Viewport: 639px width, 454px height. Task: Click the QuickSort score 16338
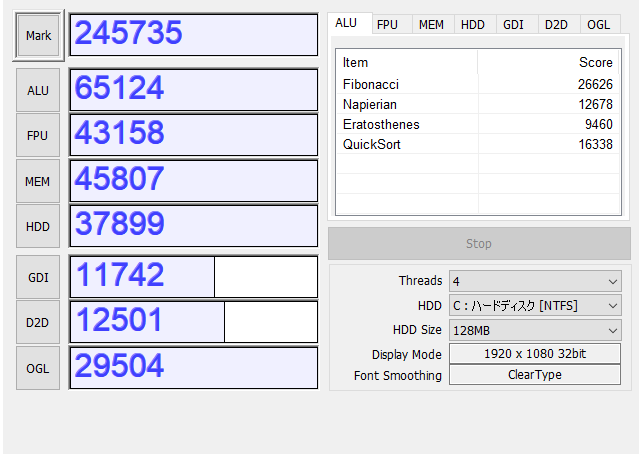(596, 144)
